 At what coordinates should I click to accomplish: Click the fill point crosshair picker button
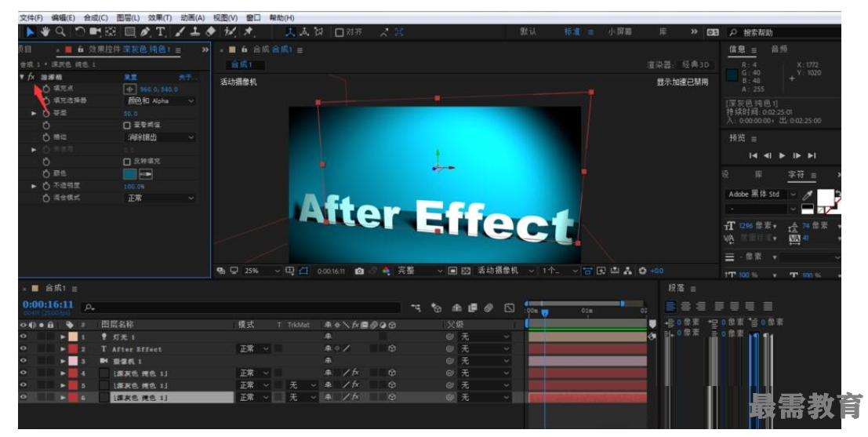(129, 89)
